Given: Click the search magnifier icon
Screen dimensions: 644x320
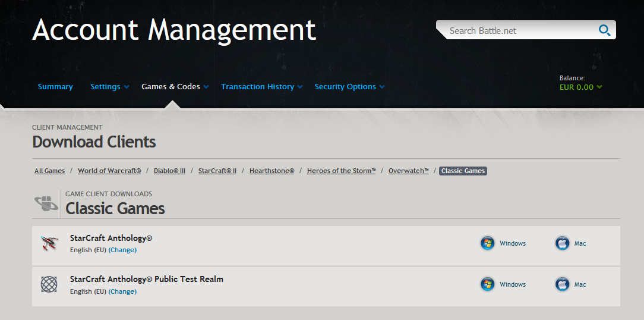Looking at the screenshot, I should point(604,30).
